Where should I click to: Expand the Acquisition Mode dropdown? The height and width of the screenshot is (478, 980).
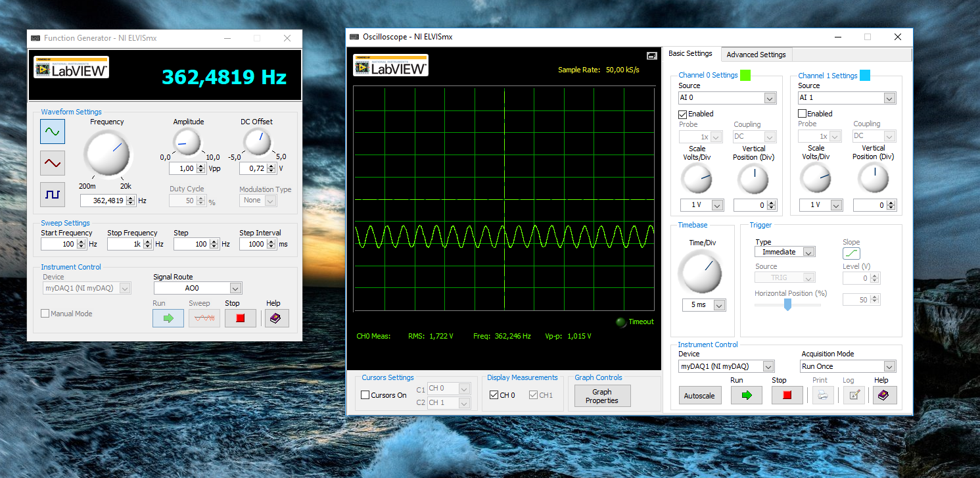coord(889,366)
